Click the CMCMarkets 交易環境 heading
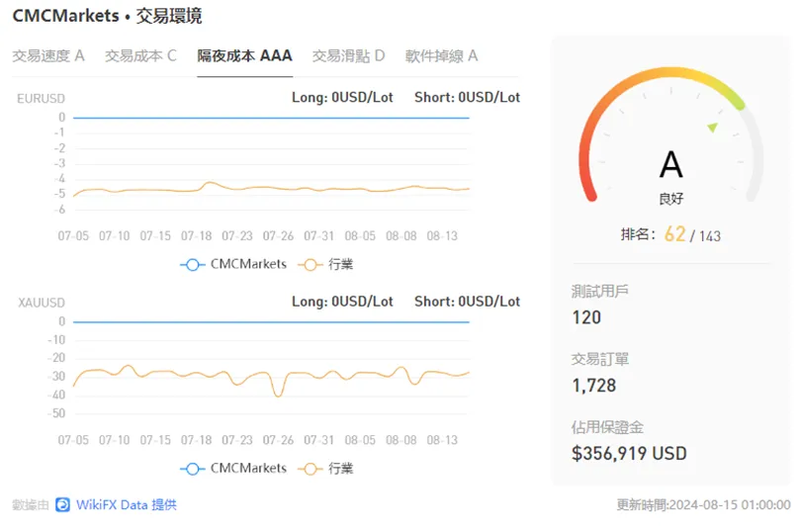Image resolution: width=801 pixels, height=532 pixels. pyautogui.click(x=107, y=16)
